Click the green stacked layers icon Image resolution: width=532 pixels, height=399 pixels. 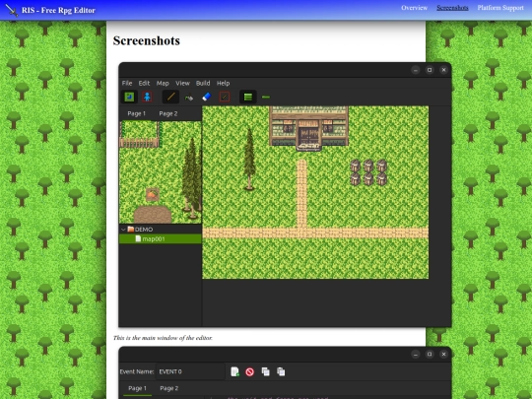pyautogui.click(x=248, y=97)
